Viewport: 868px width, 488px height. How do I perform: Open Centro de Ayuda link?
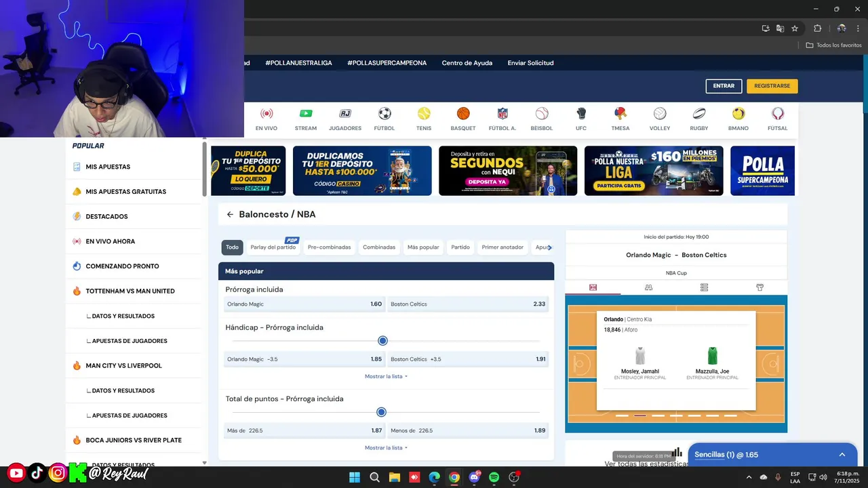pyautogui.click(x=467, y=63)
